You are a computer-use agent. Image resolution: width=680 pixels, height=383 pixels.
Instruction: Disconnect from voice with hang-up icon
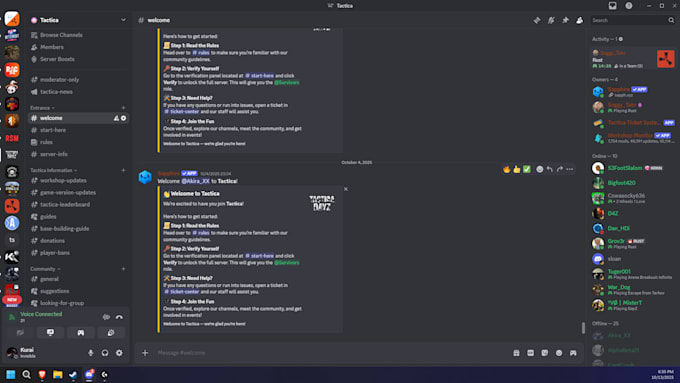click(119, 317)
